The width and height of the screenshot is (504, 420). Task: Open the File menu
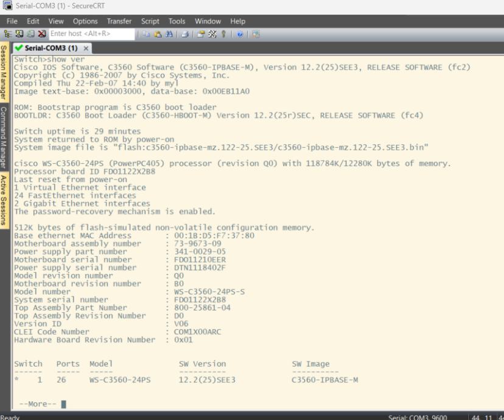click(x=12, y=21)
